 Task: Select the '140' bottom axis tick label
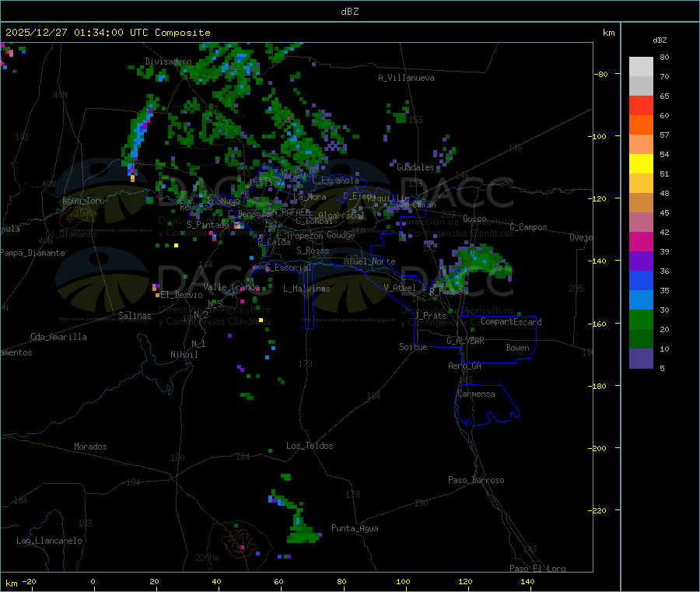pyautogui.click(x=527, y=582)
